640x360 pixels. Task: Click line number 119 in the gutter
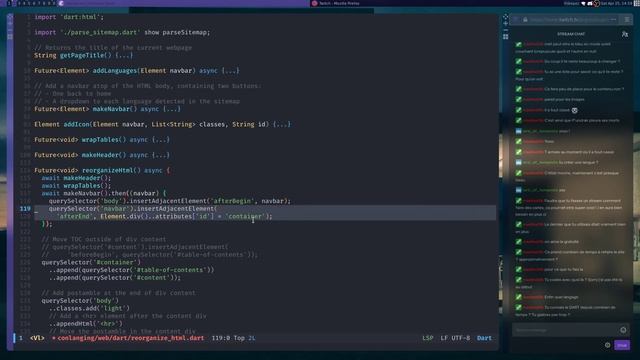tap(25, 209)
